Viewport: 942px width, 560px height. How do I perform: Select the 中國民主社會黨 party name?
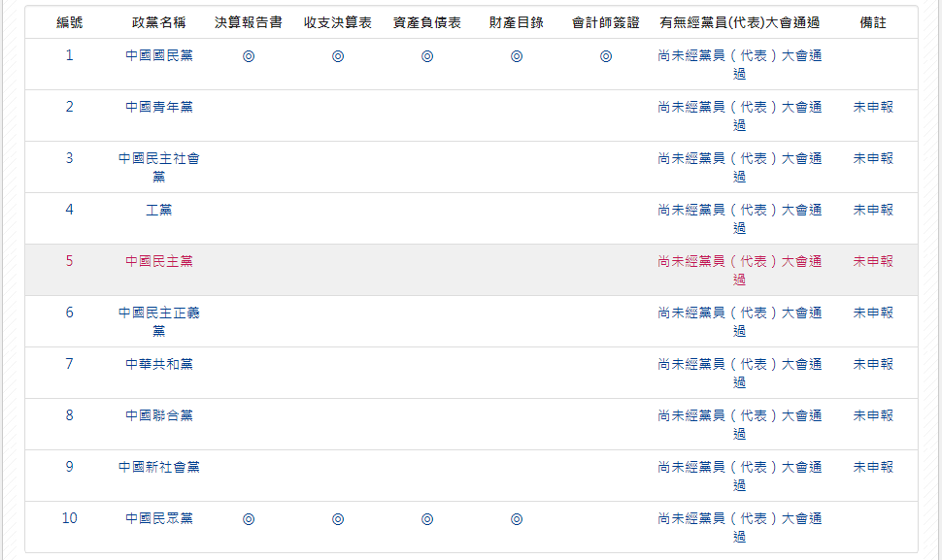159,168
